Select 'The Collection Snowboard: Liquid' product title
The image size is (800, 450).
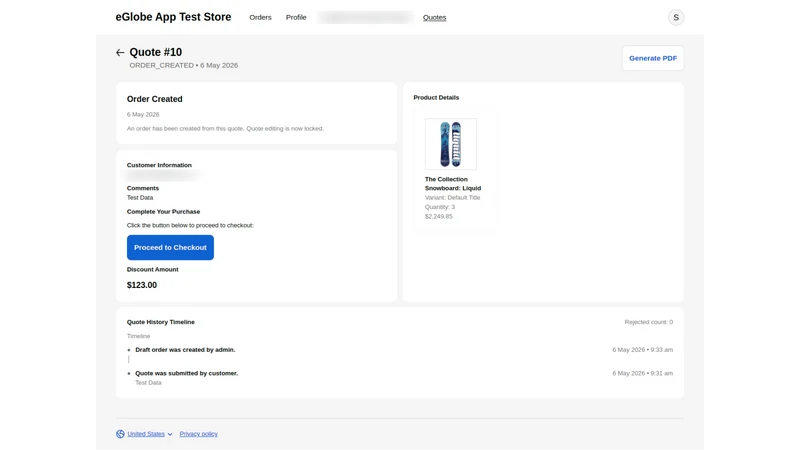(x=453, y=184)
